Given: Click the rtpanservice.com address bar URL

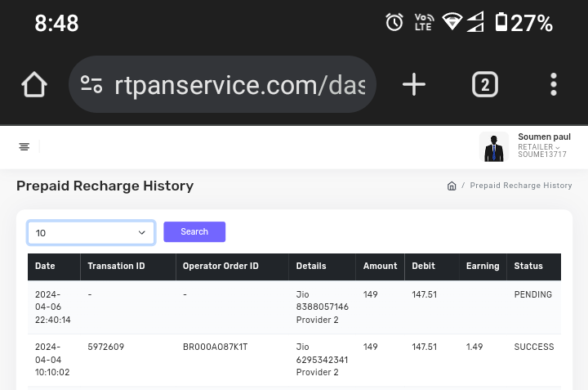Looking at the screenshot, I should (239, 84).
